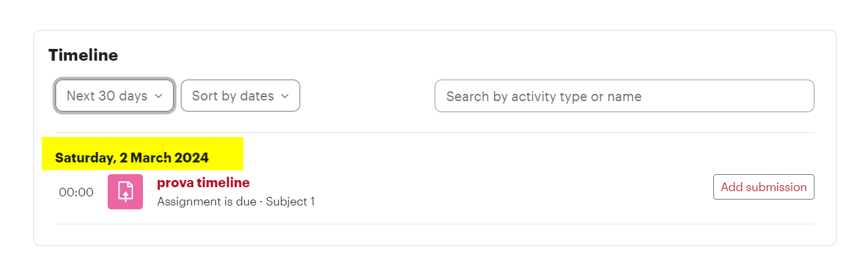Click the Sort by dates label text
The image size is (868, 257).
tap(233, 96)
